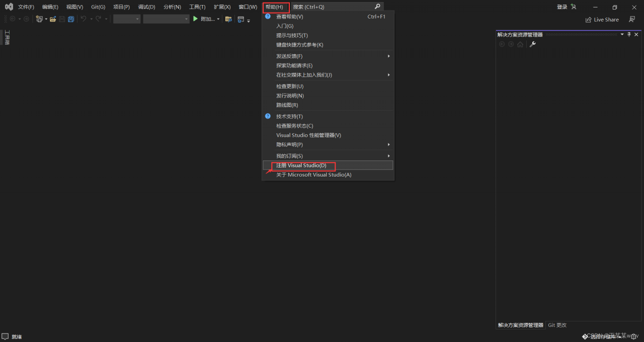Click the Find in Files folder icon

point(228,19)
